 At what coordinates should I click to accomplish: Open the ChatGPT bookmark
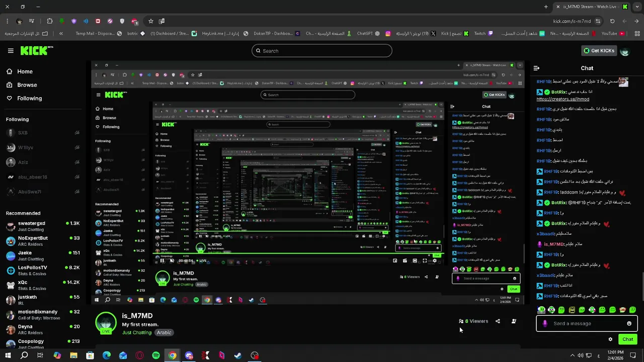(x=368, y=34)
